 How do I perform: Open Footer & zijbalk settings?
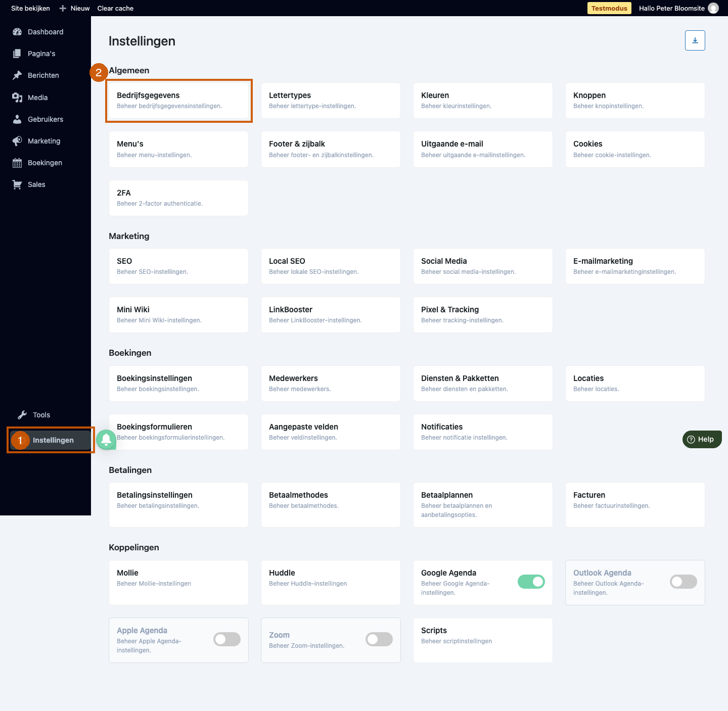tap(331, 149)
